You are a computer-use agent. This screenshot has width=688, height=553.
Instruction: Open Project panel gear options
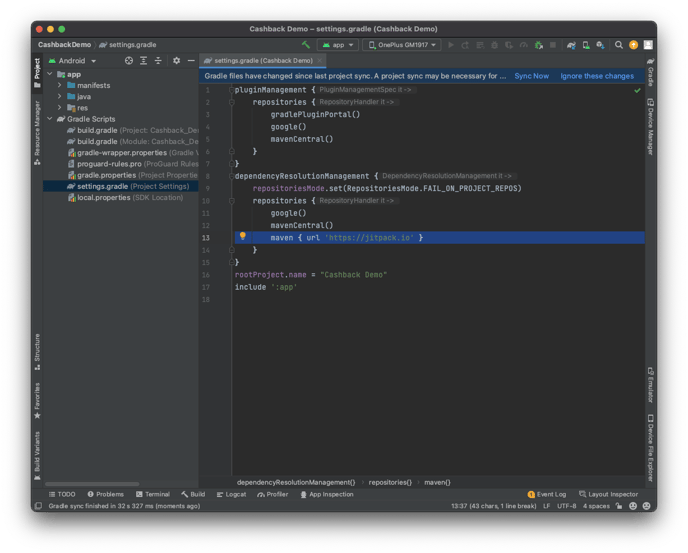(176, 60)
